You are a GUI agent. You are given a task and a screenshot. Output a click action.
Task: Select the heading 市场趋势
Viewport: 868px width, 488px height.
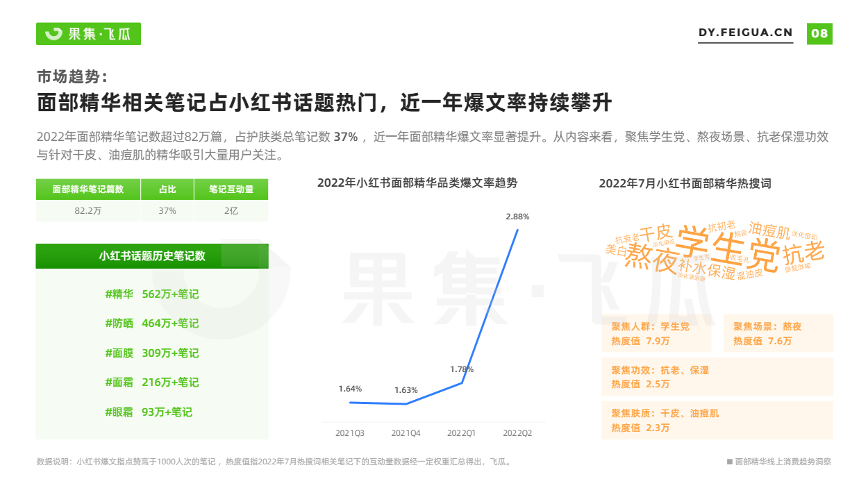click(x=72, y=76)
